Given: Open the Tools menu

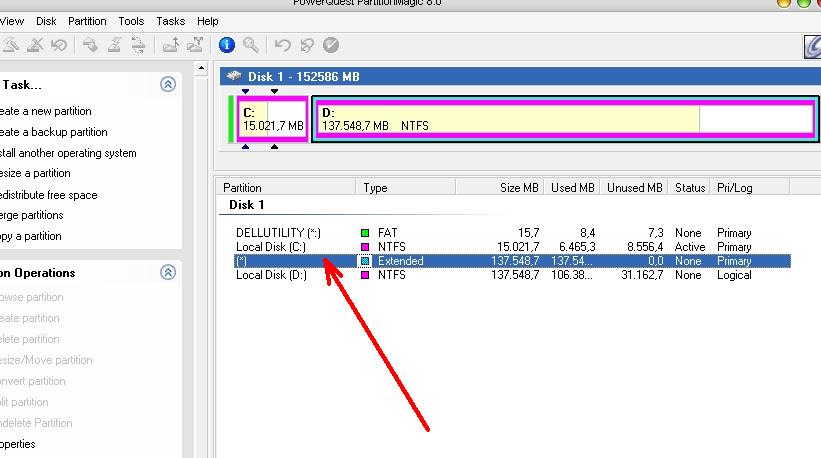Looking at the screenshot, I should (x=131, y=21).
